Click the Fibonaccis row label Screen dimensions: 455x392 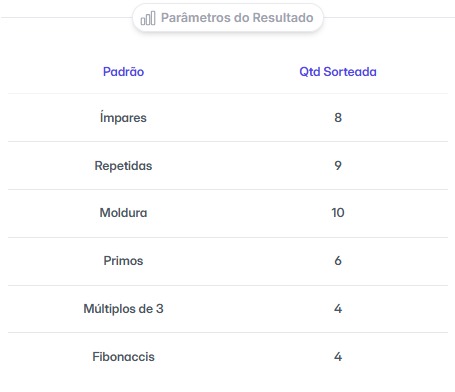click(123, 357)
